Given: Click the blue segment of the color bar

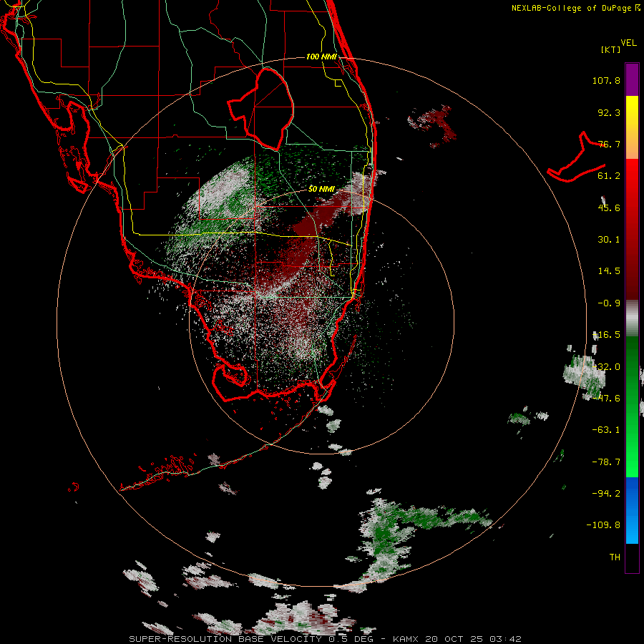Looking at the screenshot, I should tap(632, 510).
